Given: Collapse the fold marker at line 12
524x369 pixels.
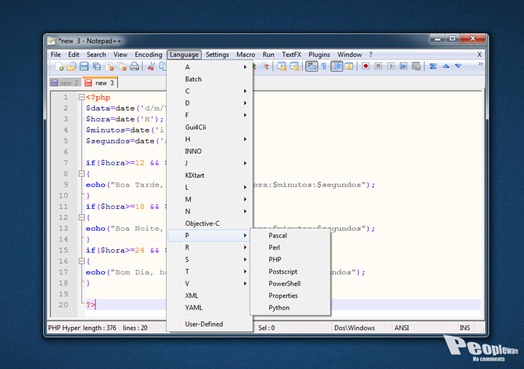Looking at the screenshot, I should tap(81, 218).
